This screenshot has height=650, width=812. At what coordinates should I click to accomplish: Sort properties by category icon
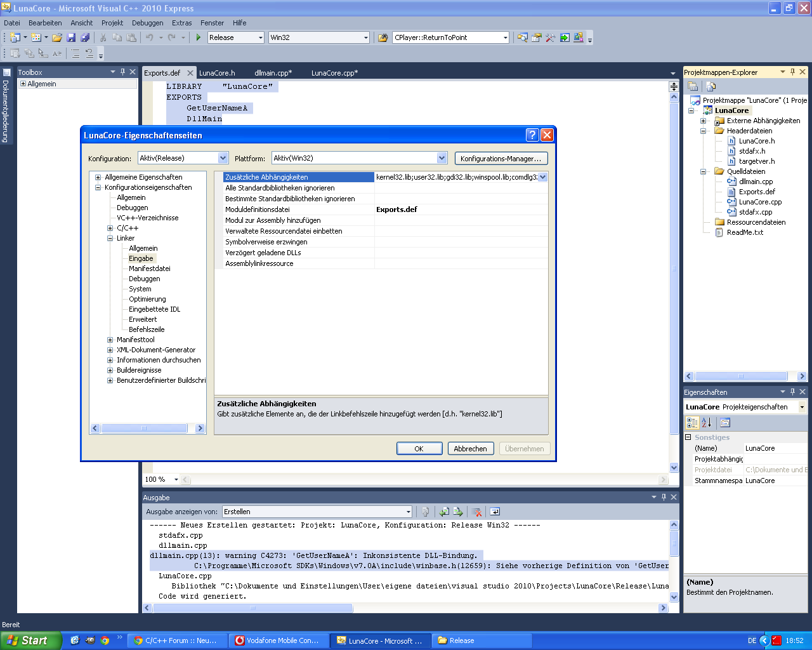(x=692, y=423)
